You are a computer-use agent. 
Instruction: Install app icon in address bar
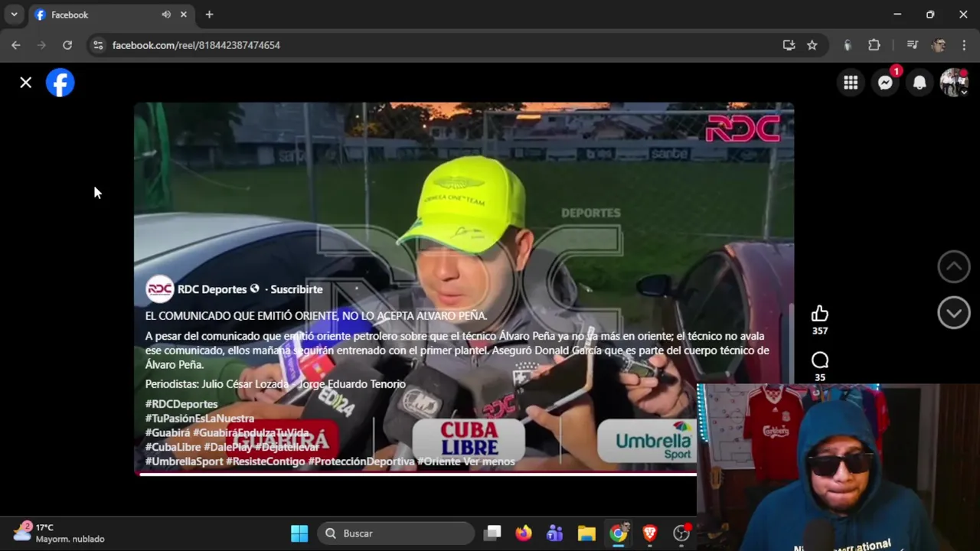click(x=789, y=45)
